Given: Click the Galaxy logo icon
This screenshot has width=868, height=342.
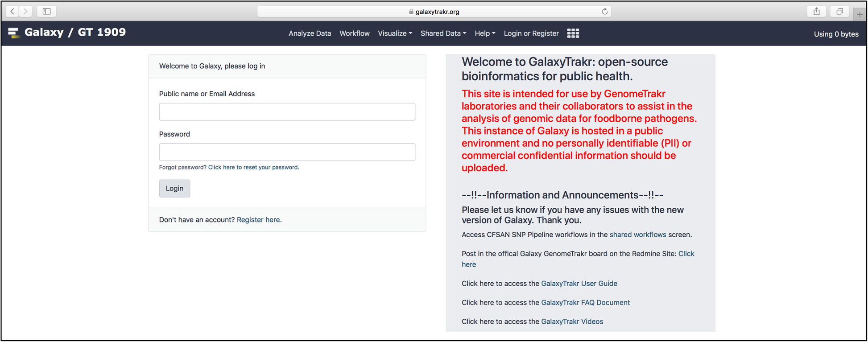Looking at the screenshot, I should click(14, 33).
